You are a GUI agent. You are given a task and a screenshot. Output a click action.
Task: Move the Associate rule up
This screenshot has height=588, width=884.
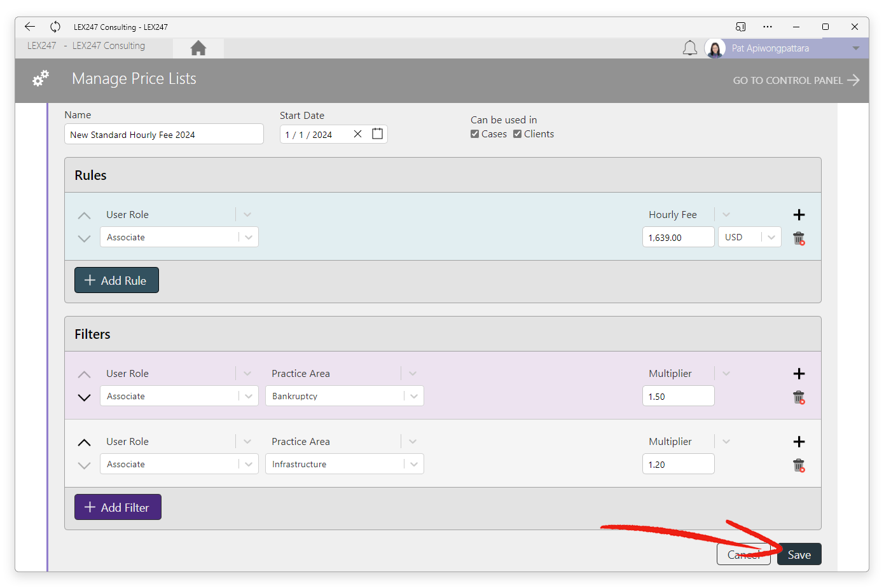[84, 216]
